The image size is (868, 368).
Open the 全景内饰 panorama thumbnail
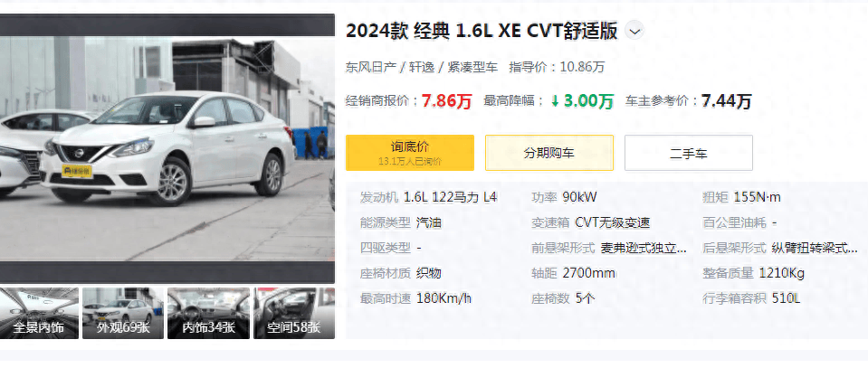38,313
